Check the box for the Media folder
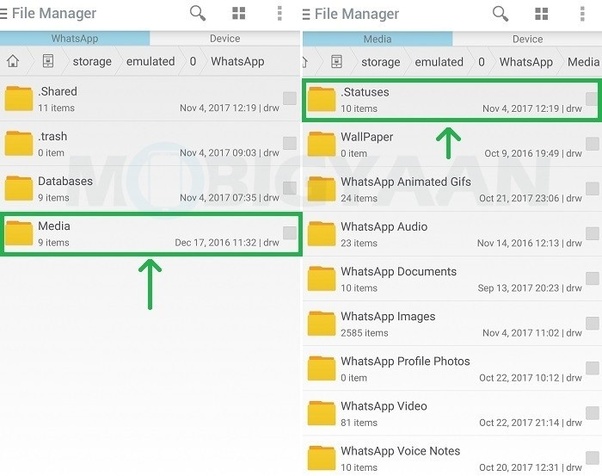 pyautogui.click(x=289, y=233)
